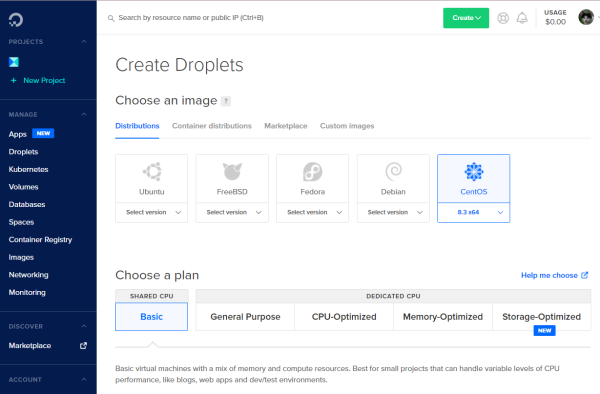The width and height of the screenshot is (600, 394).
Task: Click the SHARED CPU header label
Action: click(152, 296)
